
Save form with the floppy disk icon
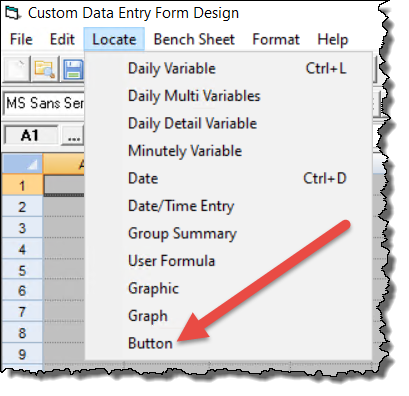coord(73,69)
